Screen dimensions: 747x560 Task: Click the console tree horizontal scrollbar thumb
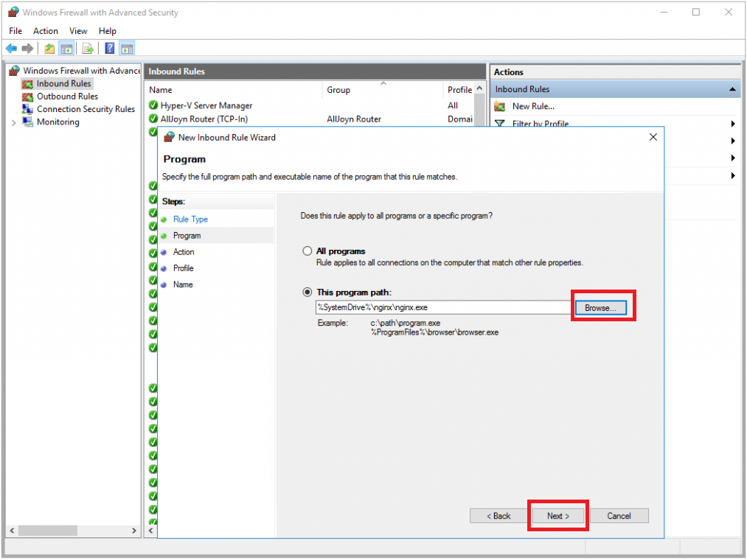pyautogui.click(x=48, y=530)
